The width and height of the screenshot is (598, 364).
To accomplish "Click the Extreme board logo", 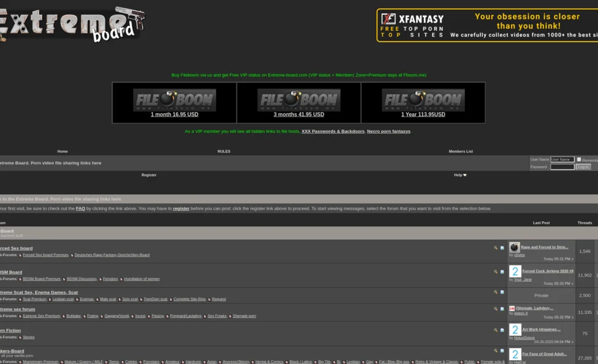I will (72, 24).
